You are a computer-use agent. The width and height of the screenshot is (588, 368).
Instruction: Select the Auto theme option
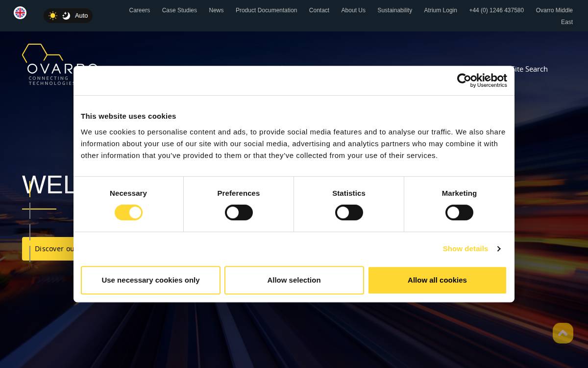pyautogui.click(x=81, y=16)
